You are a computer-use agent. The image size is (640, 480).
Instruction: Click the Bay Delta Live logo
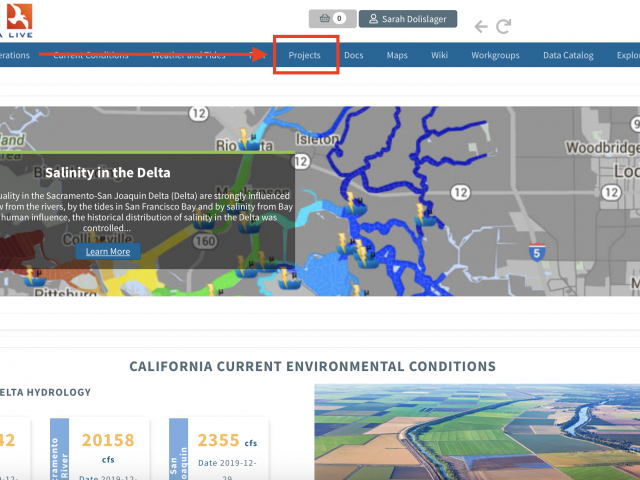point(16,20)
